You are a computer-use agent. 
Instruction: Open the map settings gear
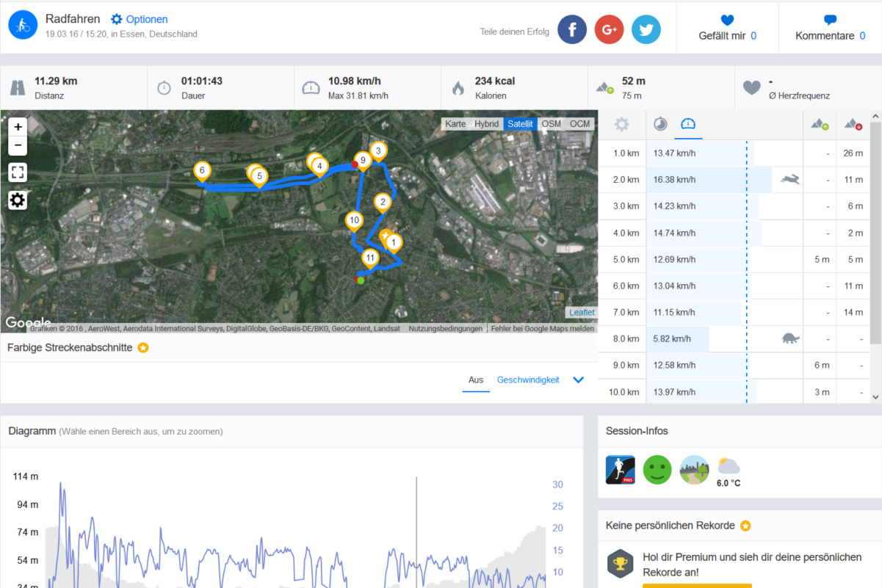click(18, 200)
